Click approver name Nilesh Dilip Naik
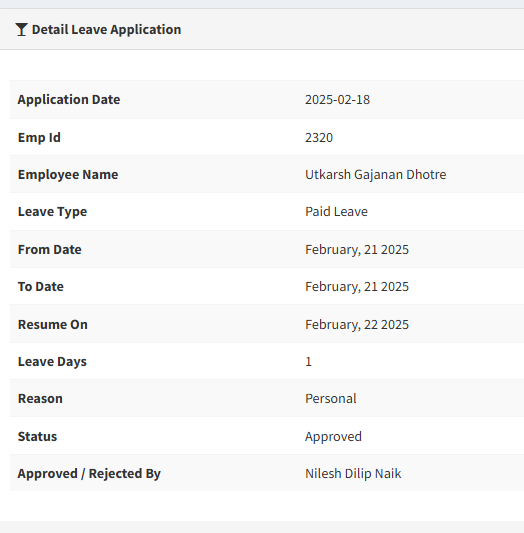This screenshot has height=533, width=524. tap(353, 474)
